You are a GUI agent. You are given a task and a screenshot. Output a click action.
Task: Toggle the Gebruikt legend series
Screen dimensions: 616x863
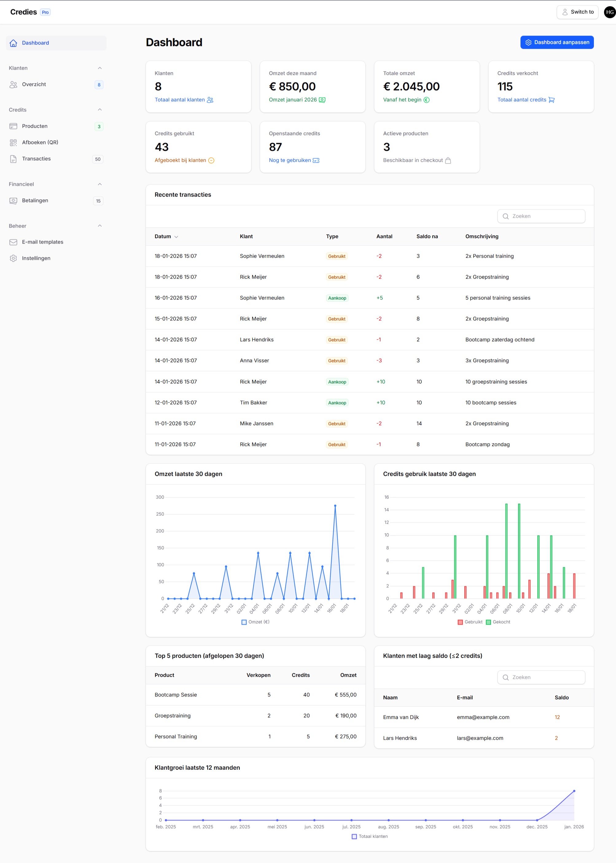tap(470, 622)
